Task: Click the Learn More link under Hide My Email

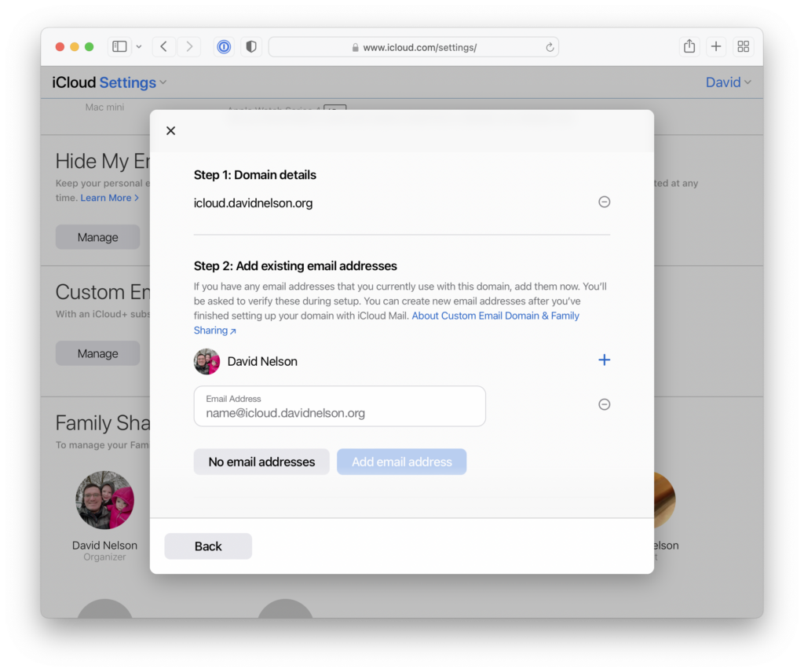Action: click(109, 198)
